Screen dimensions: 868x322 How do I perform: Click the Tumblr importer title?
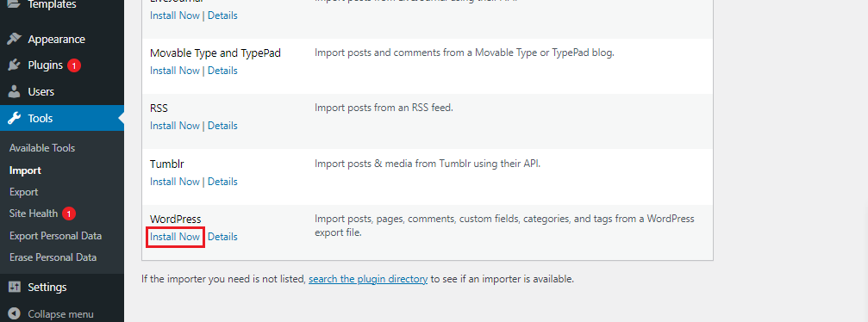point(167,164)
